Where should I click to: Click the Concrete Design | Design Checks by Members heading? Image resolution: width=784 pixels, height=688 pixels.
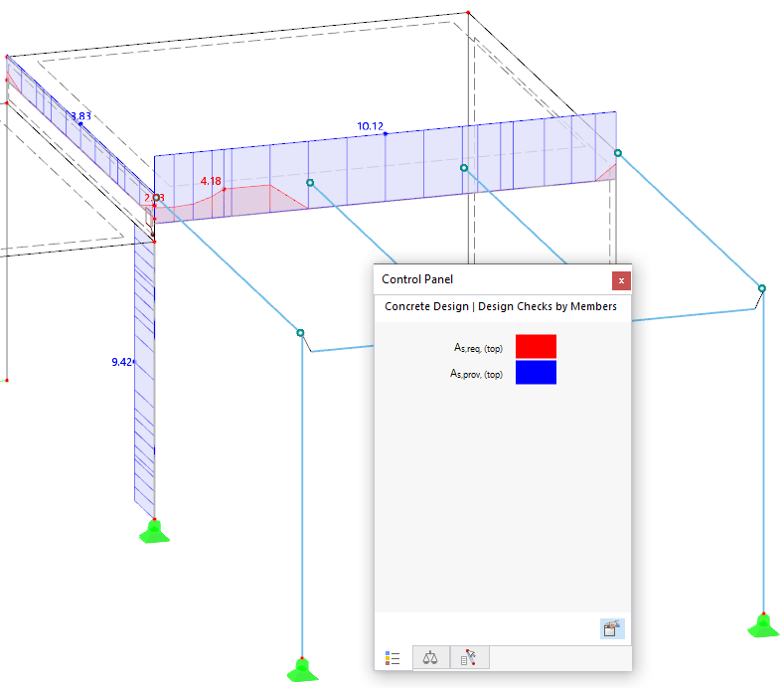(x=501, y=306)
